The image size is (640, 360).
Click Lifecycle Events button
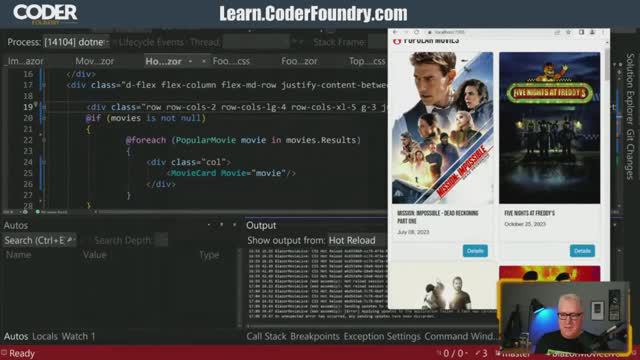151,42
